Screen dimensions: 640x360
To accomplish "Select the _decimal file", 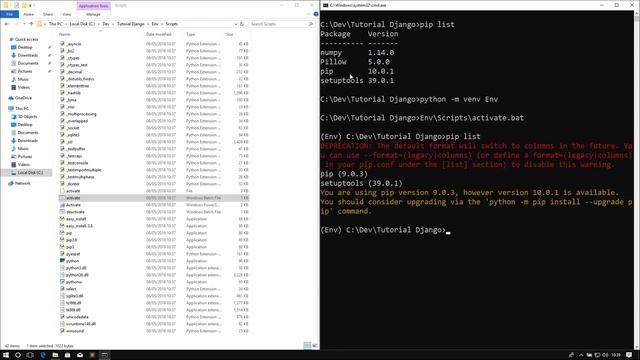I will pos(74,72).
